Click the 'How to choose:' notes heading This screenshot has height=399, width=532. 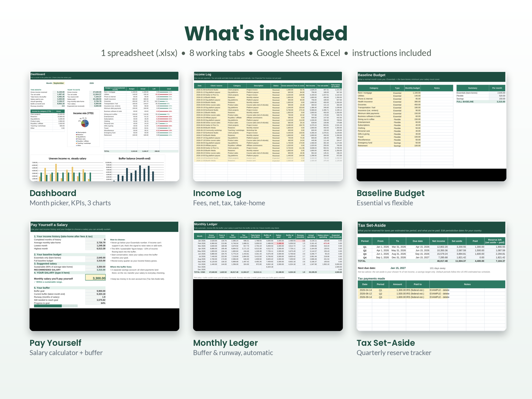click(x=118, y=240)
